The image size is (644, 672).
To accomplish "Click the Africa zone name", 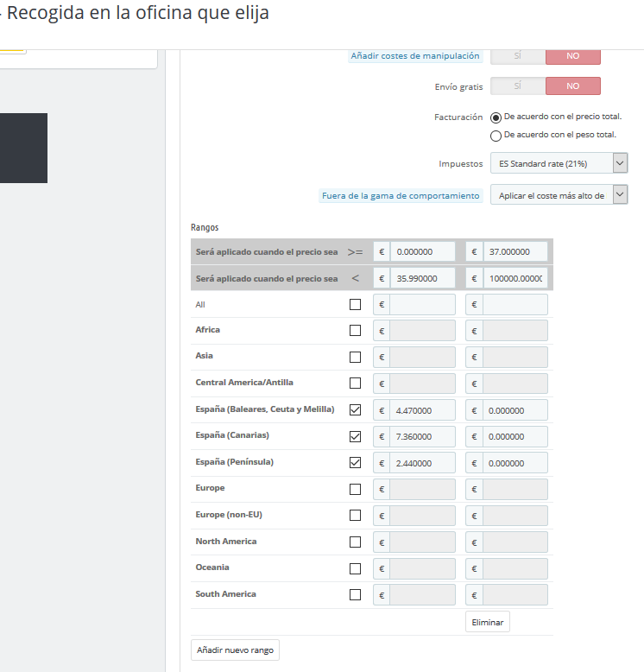I will pos(208,330).
